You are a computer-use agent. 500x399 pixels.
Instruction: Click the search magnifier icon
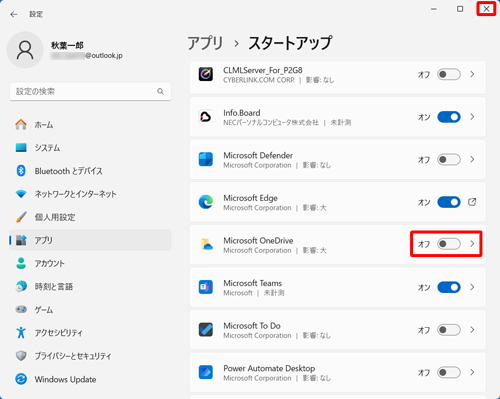coord(160,91)
